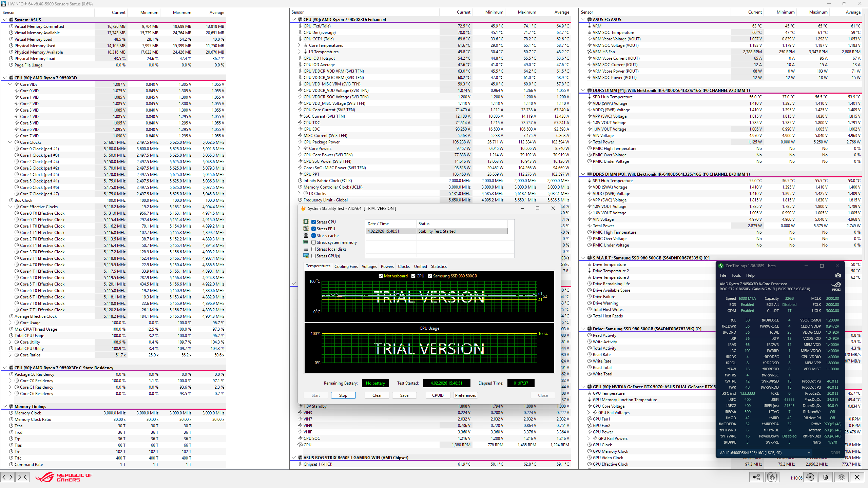Select the Stability Test Started log row
This screenshot has height=488, width=868.
click(x=437, y=231)
